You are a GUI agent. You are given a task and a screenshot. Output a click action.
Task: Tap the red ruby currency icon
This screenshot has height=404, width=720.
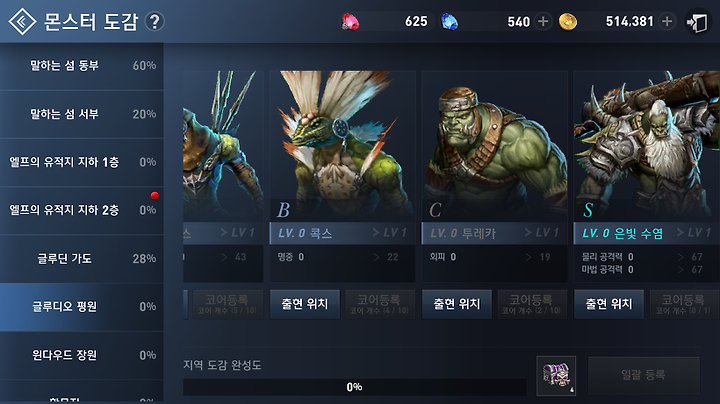pos(350,22)
